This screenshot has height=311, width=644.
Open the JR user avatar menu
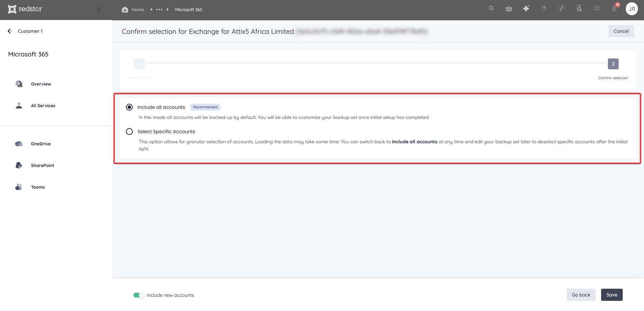[632, 9]
